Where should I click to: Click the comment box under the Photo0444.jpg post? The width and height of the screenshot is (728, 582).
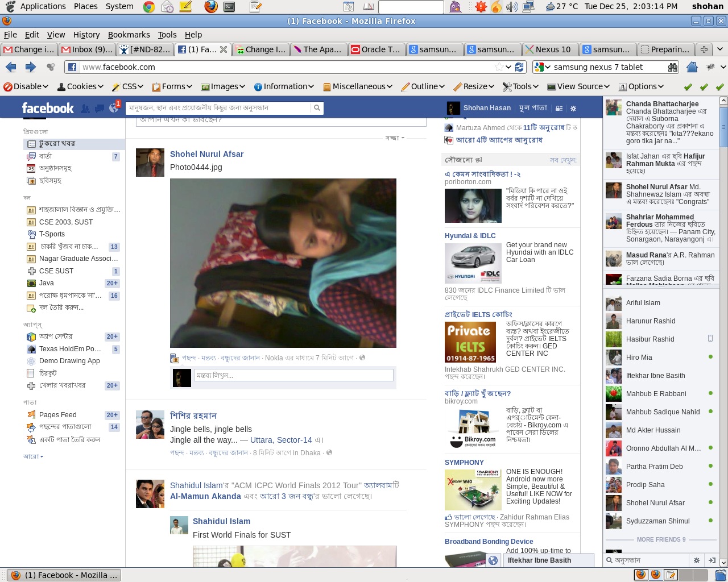point(293,375)
